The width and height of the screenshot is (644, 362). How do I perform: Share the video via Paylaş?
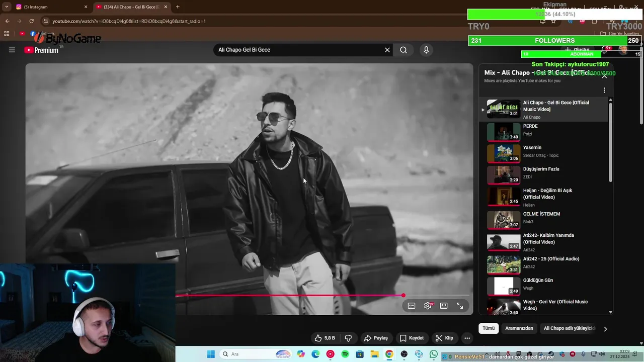(x=376, y=338)
